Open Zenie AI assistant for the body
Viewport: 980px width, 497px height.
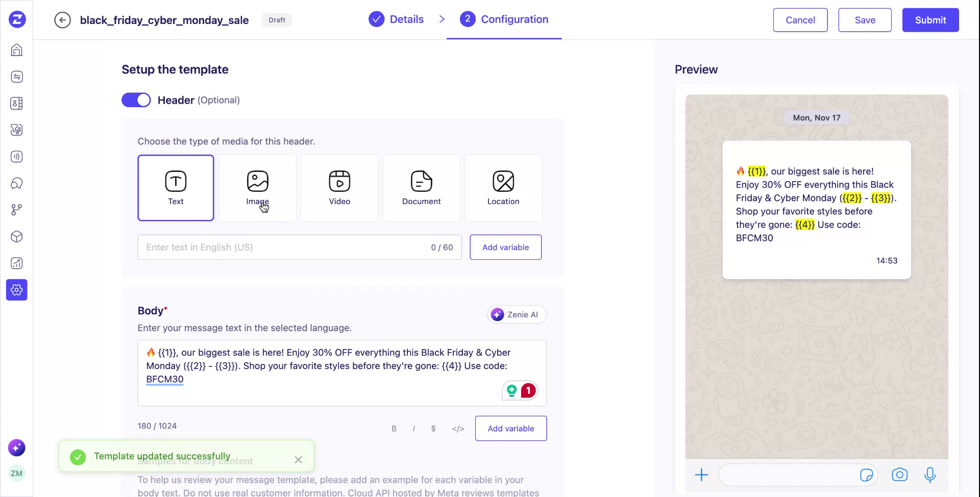pos(516,314)
